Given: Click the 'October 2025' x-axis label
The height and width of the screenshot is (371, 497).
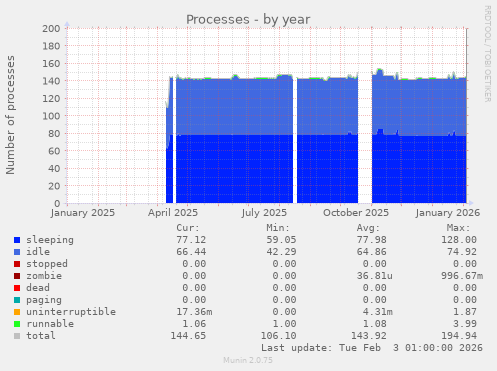Looking at the screenshot, I should coord(356,213).
